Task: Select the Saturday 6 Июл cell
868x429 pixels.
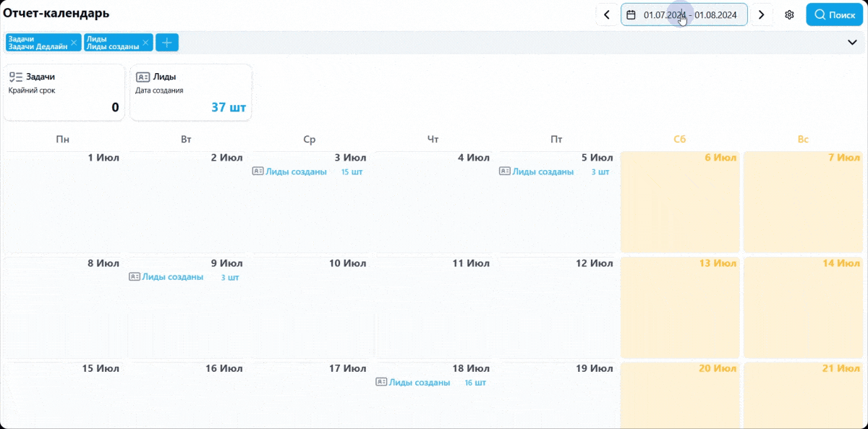Action: 680,202
